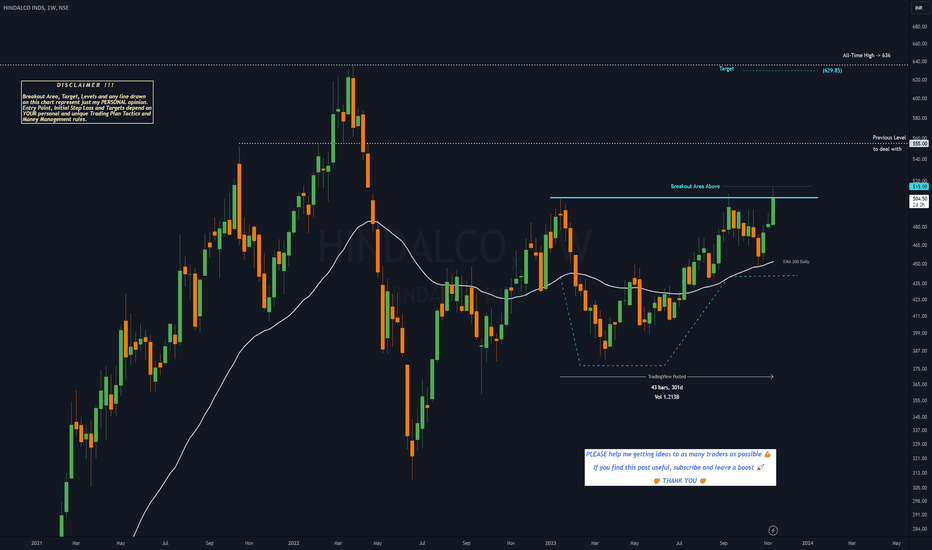Select the 'Breakout Area Above' label

click(x=695, y=187)
